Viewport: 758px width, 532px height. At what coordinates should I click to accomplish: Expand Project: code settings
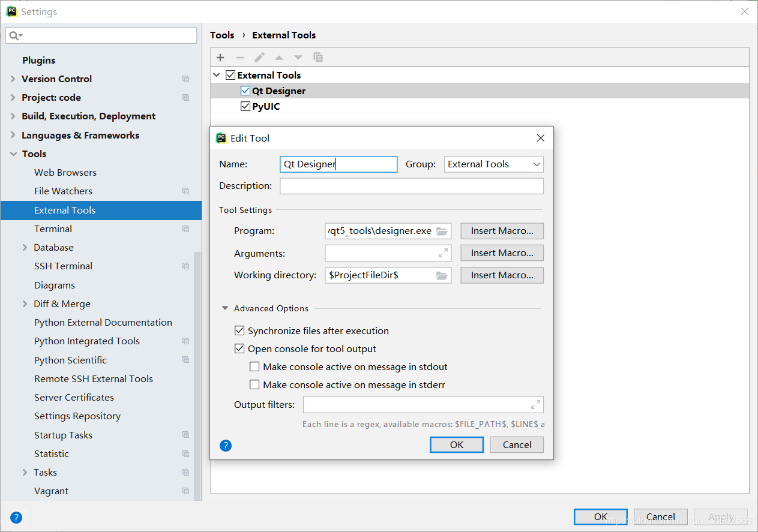[x=13, y=98]
